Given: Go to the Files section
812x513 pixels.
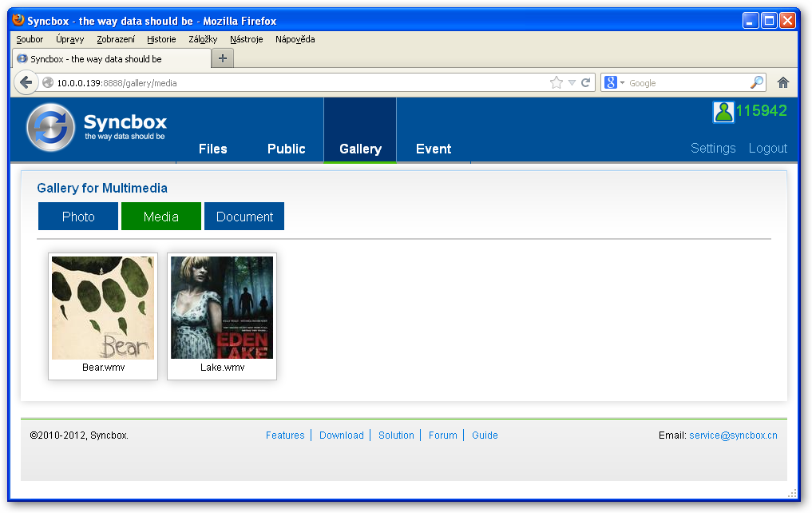Looking at the screenshot, I should point(213,149).
